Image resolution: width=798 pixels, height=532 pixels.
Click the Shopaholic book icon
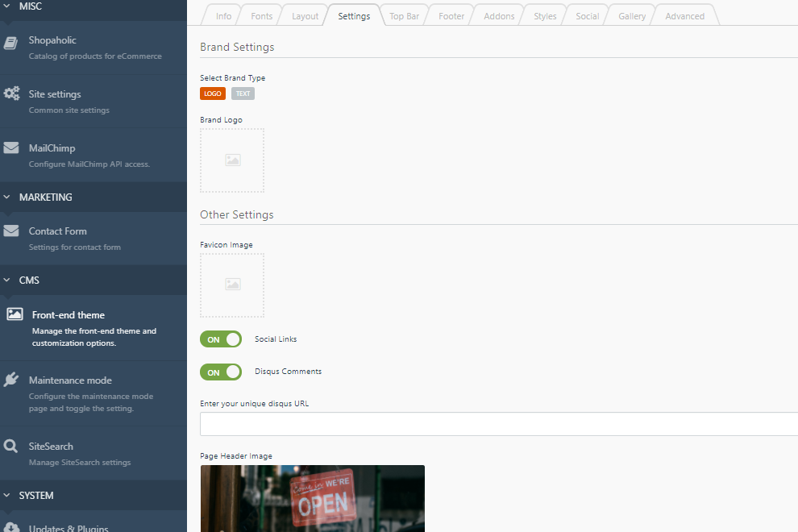point(10,44)
